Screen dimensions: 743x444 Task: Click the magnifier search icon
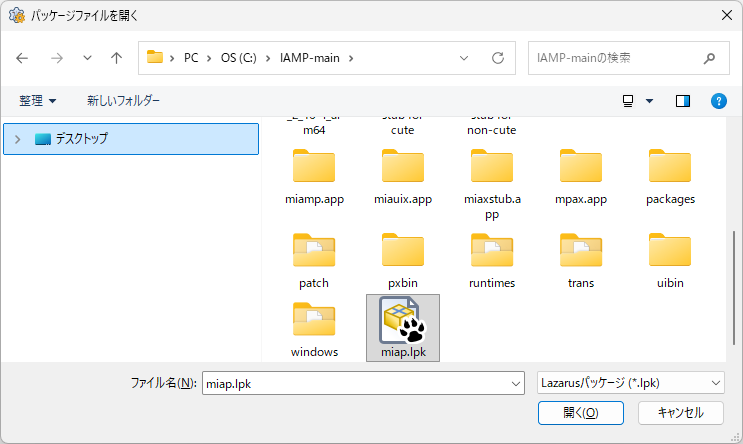[x=709, y=58]
